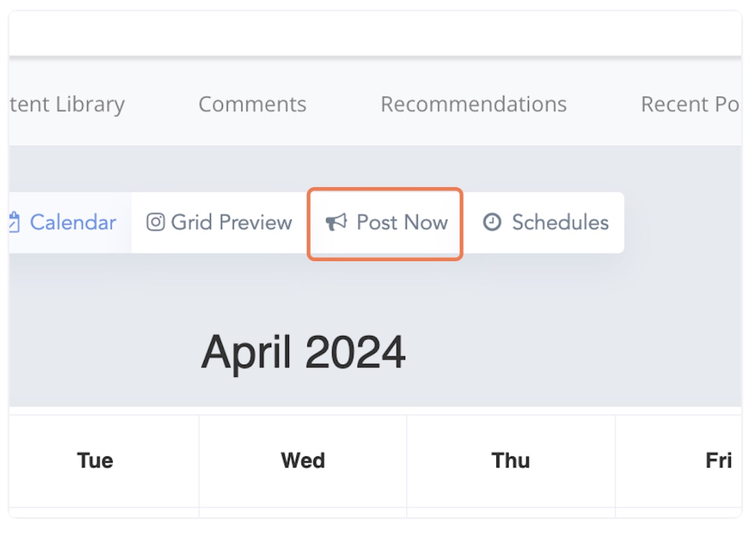The height and width of the screenshot is (536, 756).
Task: Click the Grid Preview text label
Action: (231, 222)
